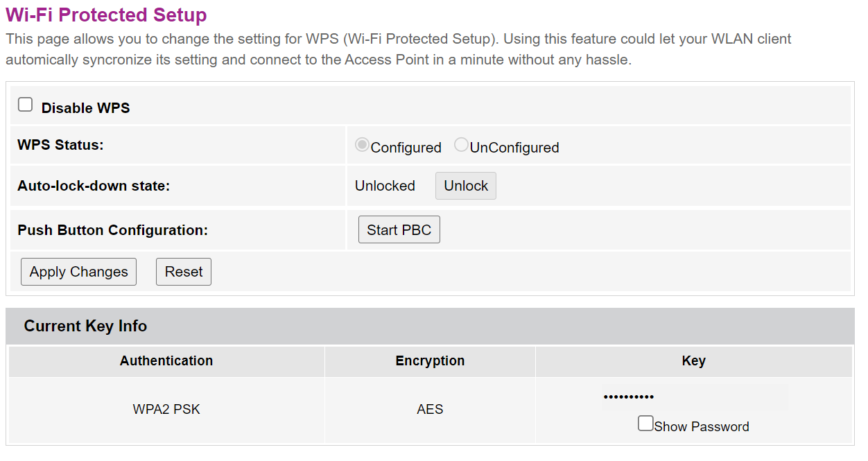
Task: Click the Key column header
Action: (x=693, y=360)
